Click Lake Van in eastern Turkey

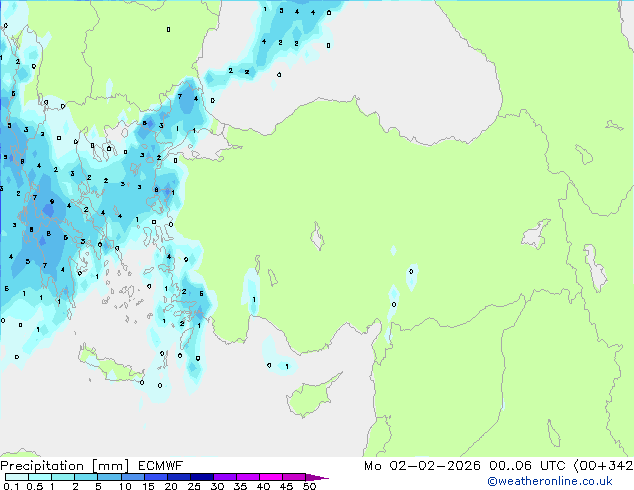tap(535, 236)
